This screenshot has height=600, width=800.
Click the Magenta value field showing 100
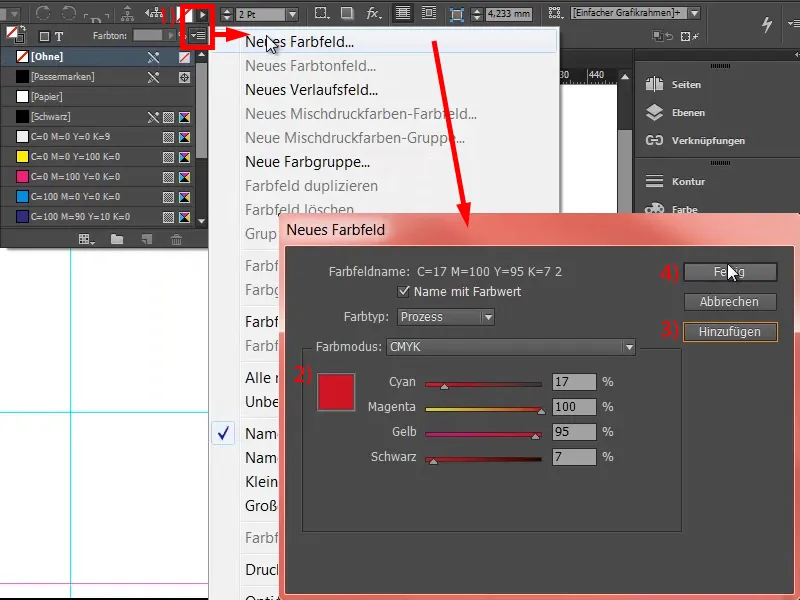click(574, 407)
